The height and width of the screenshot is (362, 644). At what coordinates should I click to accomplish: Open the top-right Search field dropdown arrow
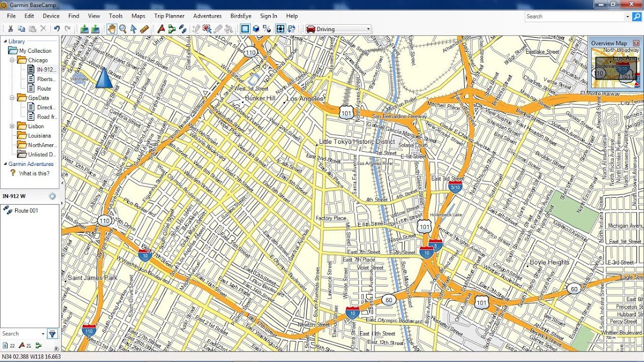[627, 17]
